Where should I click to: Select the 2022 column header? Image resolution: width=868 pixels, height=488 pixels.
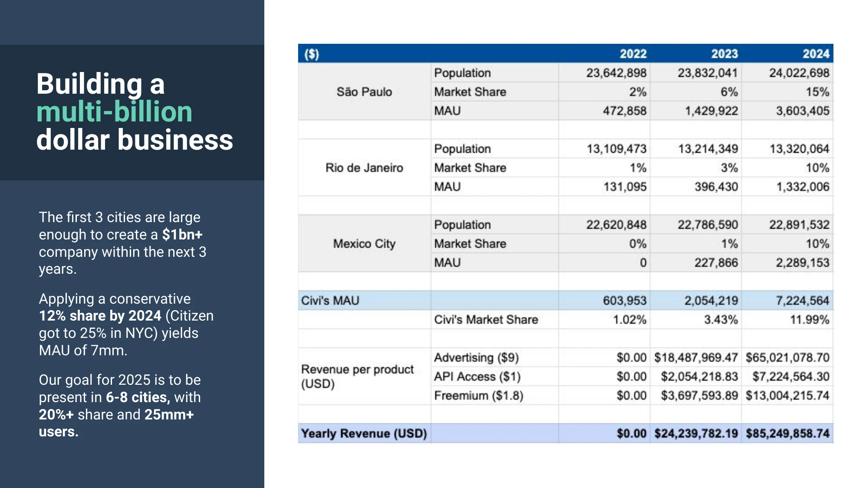pos(633,54)
